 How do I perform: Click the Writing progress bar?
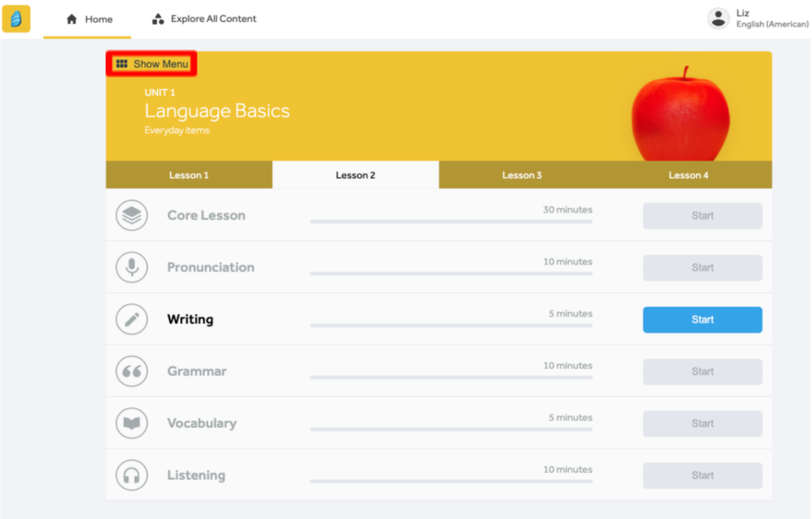tap(451, 325)
